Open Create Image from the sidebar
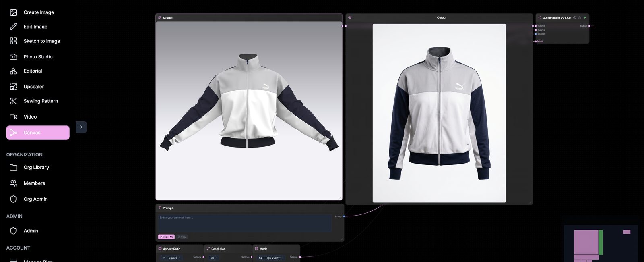This screenshot has height=262, width=644. (38, 12)
